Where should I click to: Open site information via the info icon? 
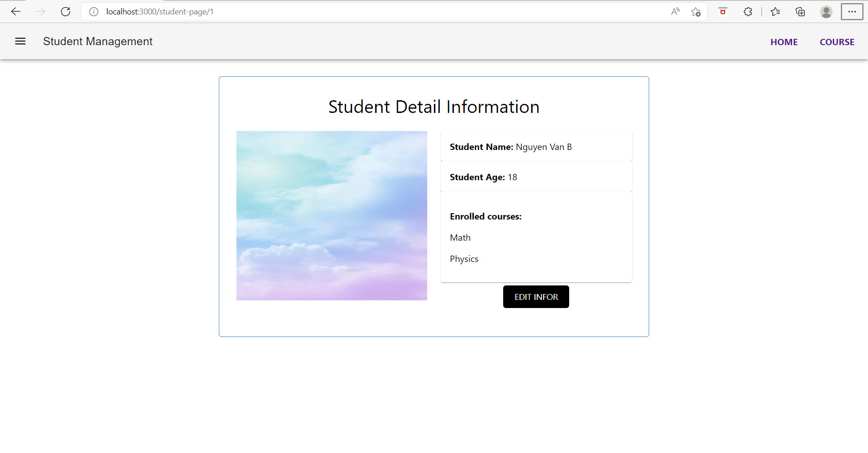94,12
